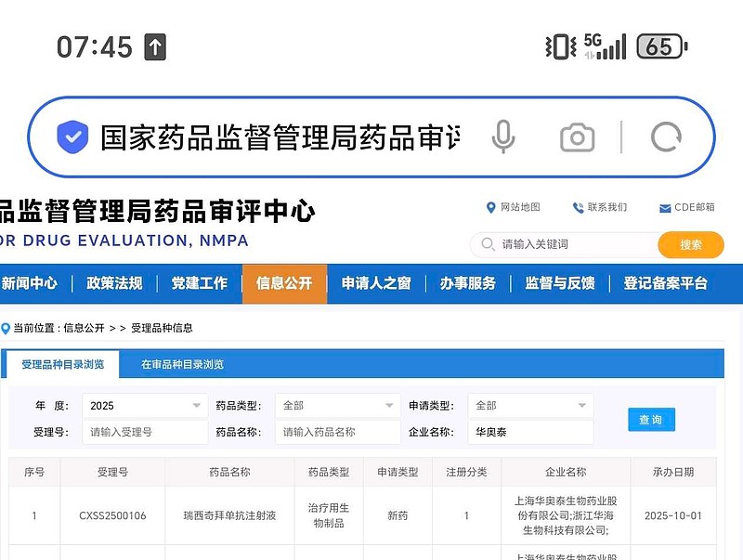
Task: Open the 办事服务 menu
Action: [x=468, y=283]
